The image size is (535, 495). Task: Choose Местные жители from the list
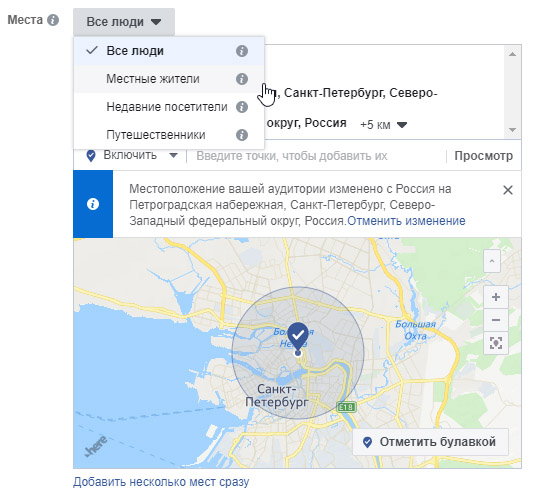pyautogui.click(x=169, y=79)
